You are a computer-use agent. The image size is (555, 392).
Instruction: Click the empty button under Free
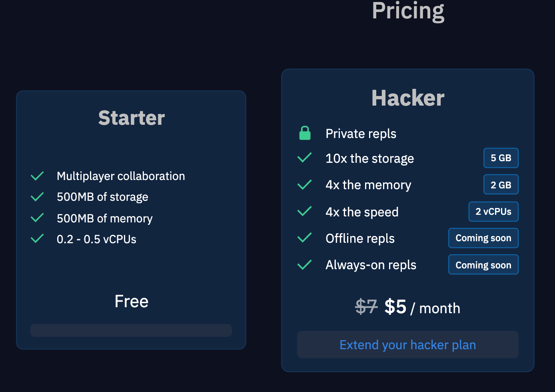[x=131, y=330]
